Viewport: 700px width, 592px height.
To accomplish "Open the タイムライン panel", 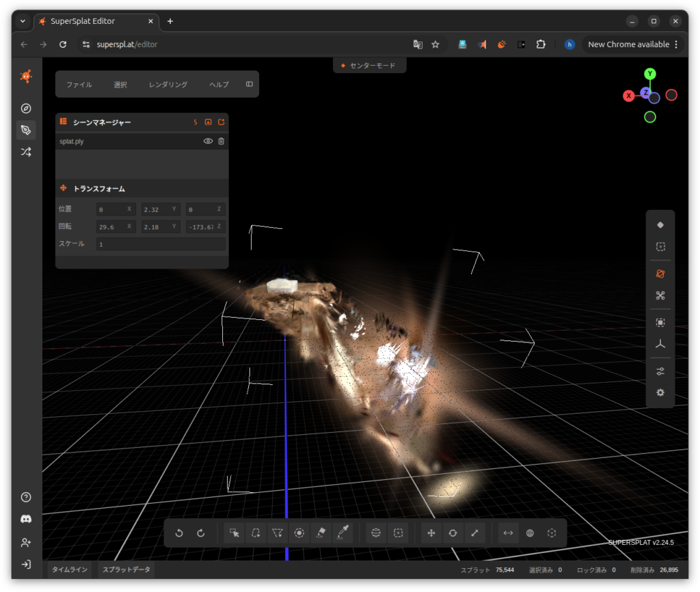I will pos(70,569).
